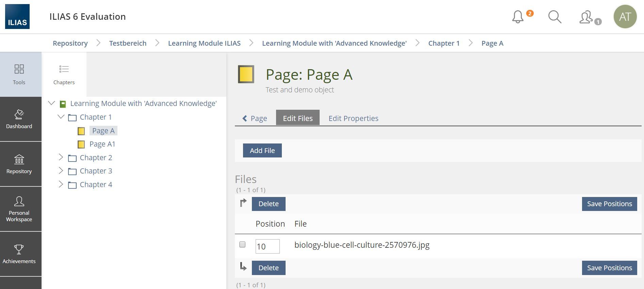Click the top Save Positions button
The height and width of the screenshot is (289, 644).
(x=609, y=204)
